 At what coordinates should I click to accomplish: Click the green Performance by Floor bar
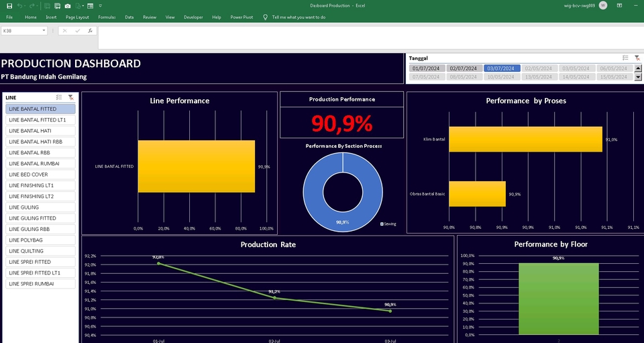559,299
